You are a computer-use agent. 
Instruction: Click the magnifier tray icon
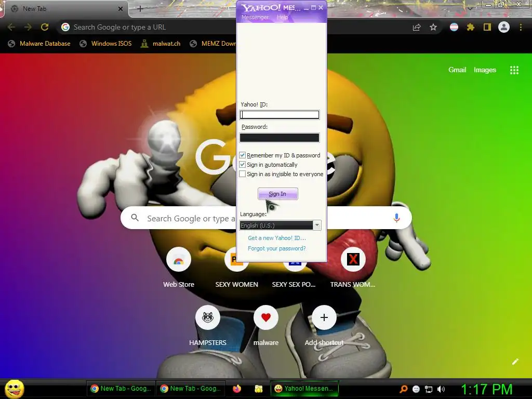coord(403,389)
